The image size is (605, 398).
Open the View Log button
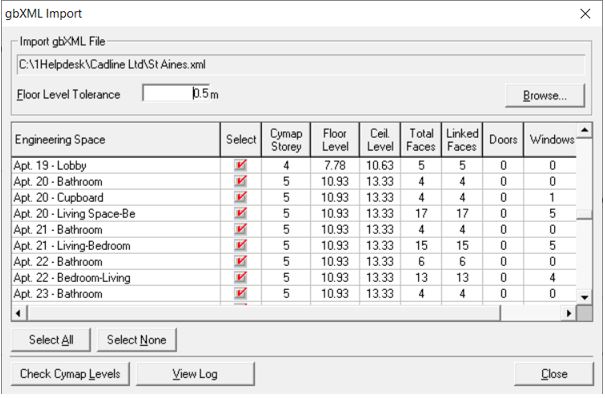click(x=195, y=373)
